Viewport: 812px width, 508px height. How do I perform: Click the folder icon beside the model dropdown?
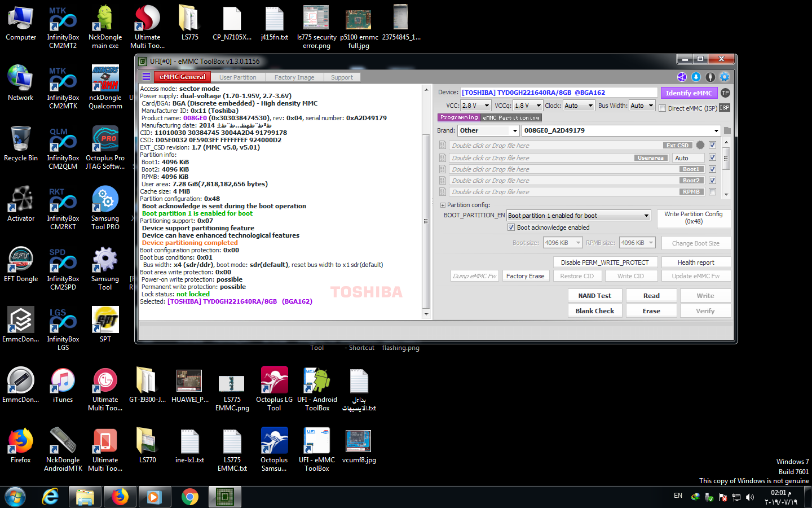pos(727,130)
